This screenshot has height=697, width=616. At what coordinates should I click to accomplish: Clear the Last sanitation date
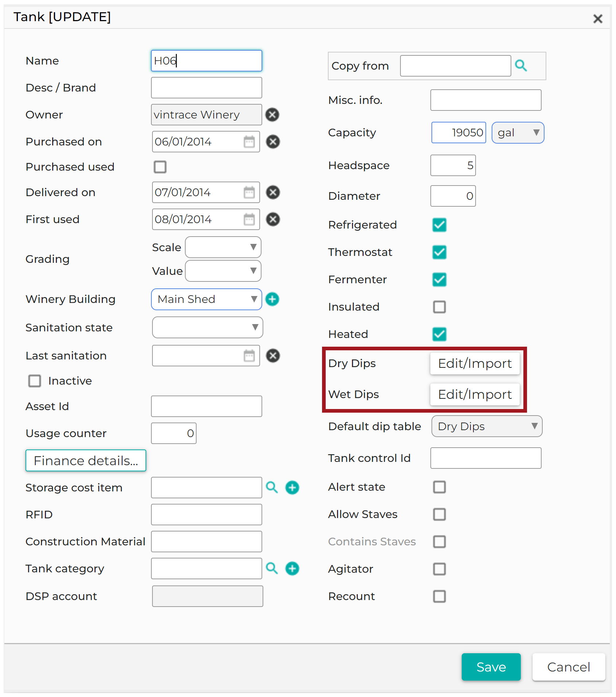coord(272,356)
